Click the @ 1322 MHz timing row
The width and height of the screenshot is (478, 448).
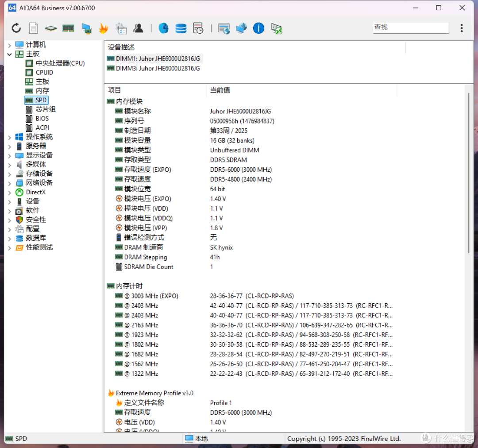pos(250,374)
